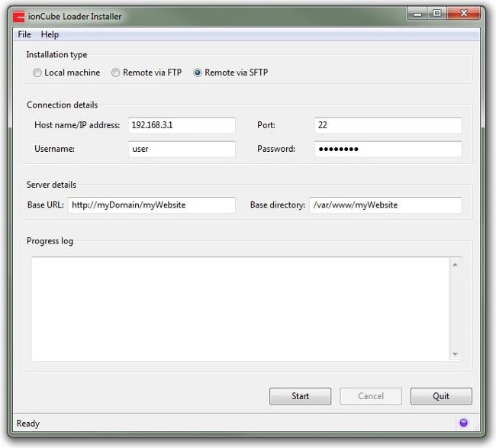Click the Host name/IP address field
The height and width of the screenshot is (448, 496).
(182, 125)
